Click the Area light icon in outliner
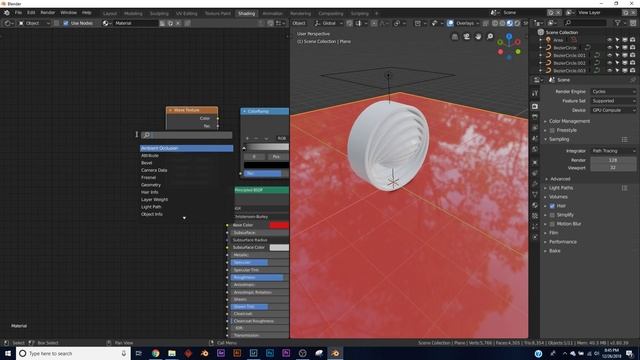Viewport: 640px width, 360px height. pos(549,40)
